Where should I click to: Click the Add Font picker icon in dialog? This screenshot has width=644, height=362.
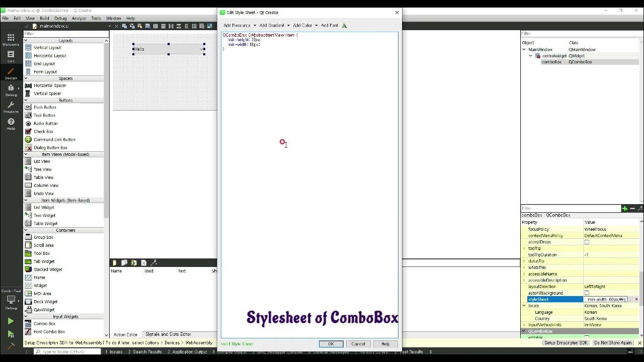[344, 25]
